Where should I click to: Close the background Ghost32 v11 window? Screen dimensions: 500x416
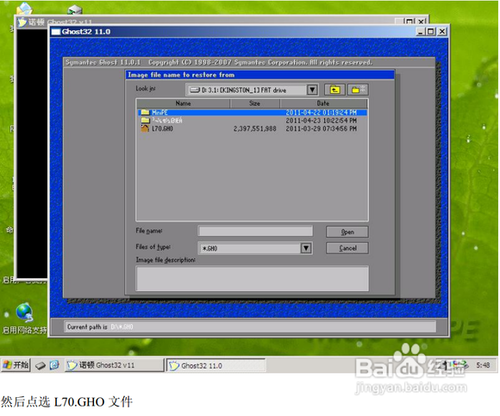pos(422,21)
